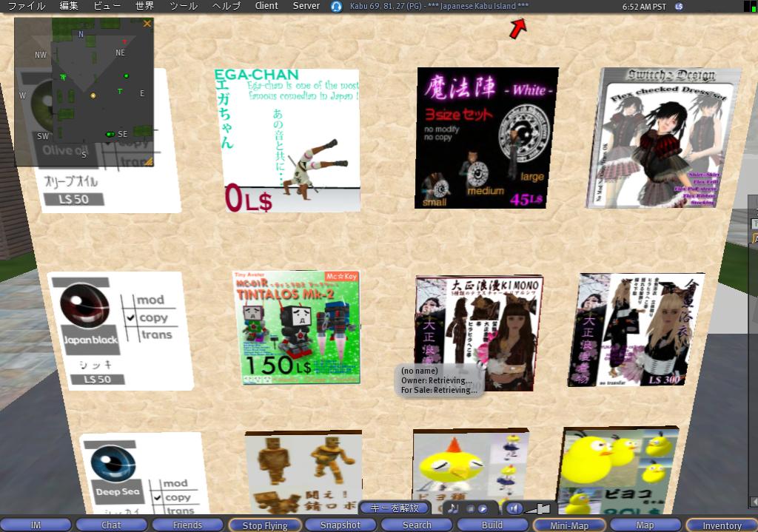This screenshot has width=758, height=532.
Task: Take a Snapshot
Action: coord(341,525)
